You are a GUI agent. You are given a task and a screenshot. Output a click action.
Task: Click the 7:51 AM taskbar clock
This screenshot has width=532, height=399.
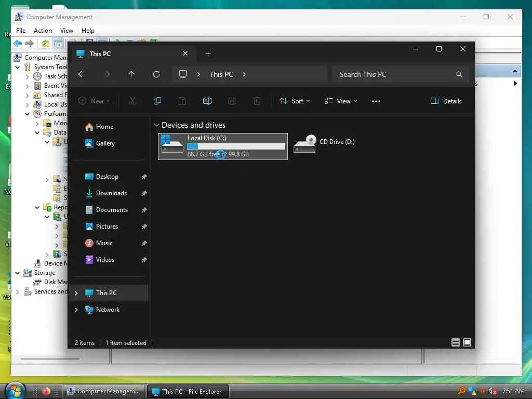point(513,391)
